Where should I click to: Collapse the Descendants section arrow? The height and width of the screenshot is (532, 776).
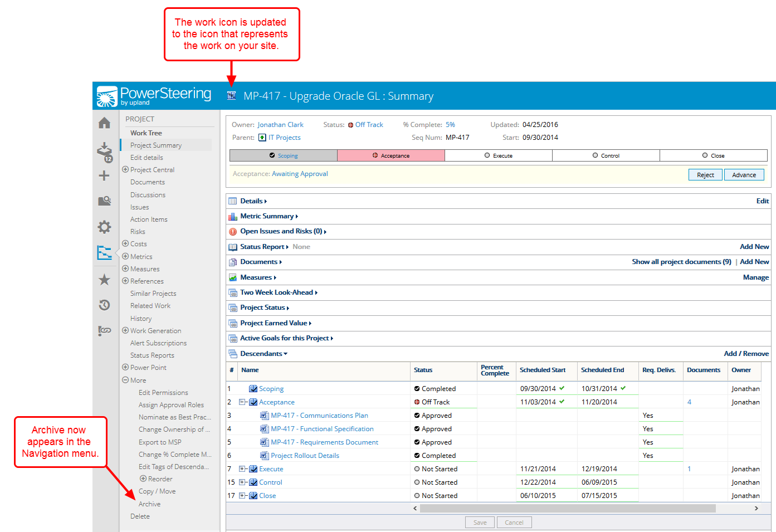point(286,354)
